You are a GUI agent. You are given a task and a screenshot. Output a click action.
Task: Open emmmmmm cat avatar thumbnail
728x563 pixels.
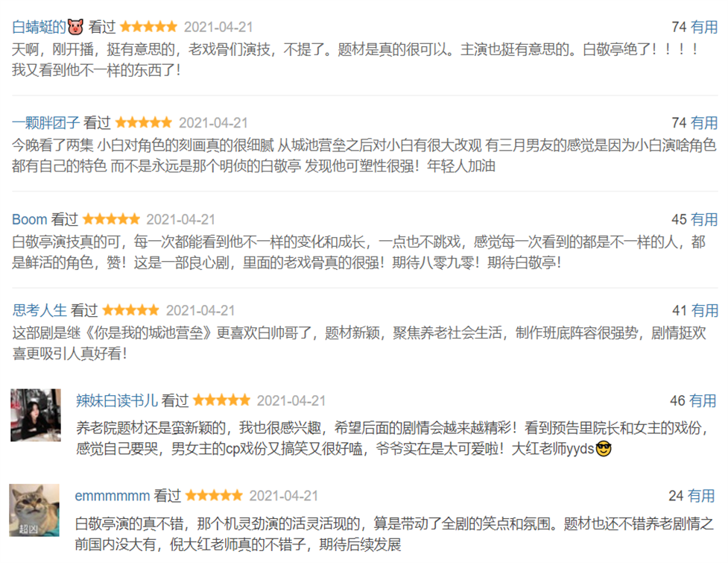[34, 510]
